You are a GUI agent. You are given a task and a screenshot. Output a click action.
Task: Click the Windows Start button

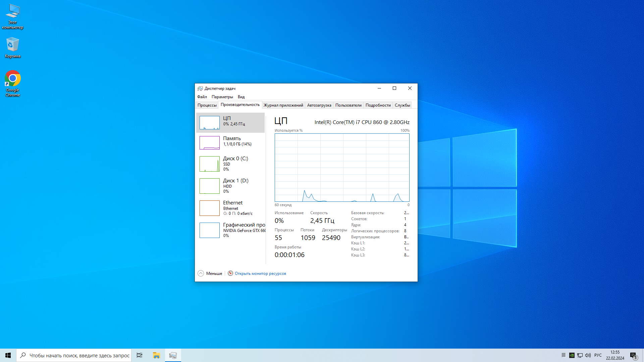8,355
